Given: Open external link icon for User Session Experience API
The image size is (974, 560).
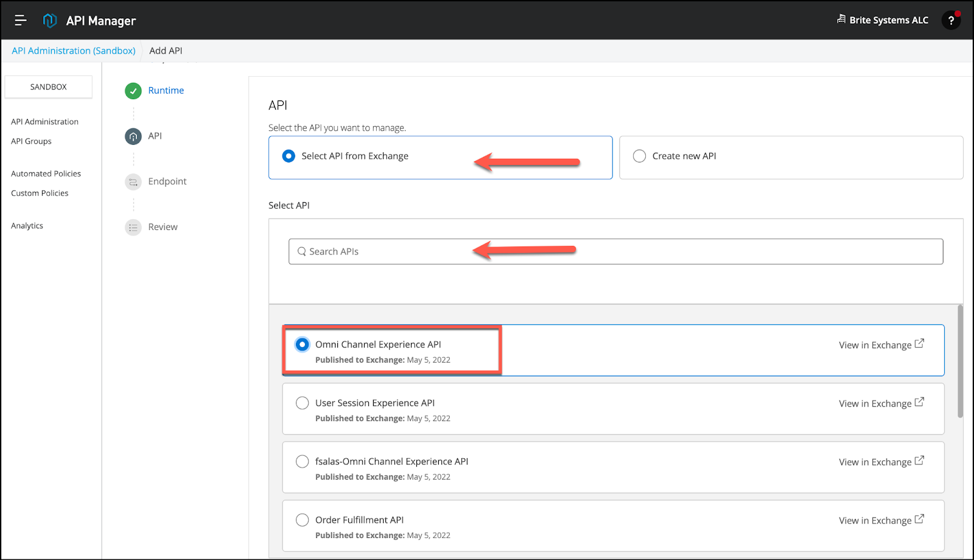Looking at the screenshot, I should pos(919,402).
